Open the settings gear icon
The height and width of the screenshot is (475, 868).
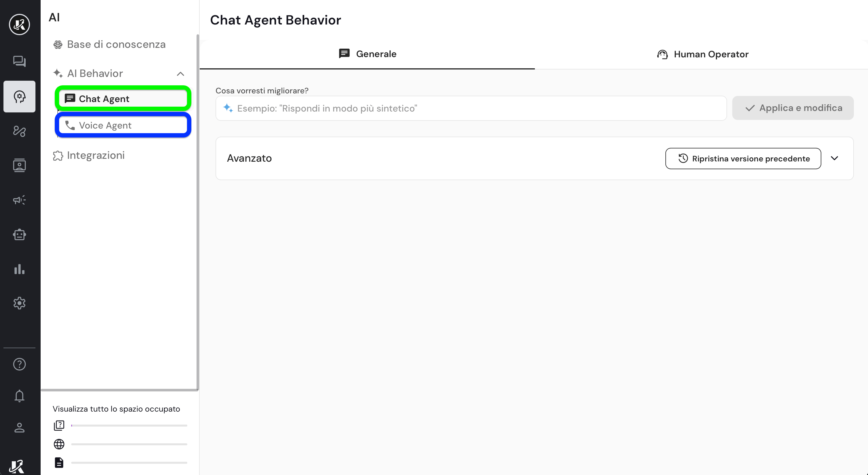coord(19,303)
